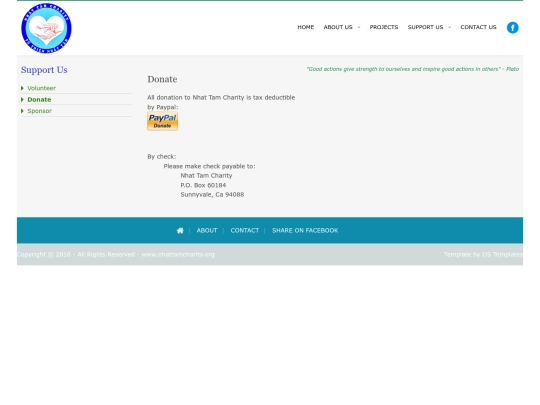This screenshot has width=540, height=405.
Task: Click 'Nhat Tam Charity' payee line
Action: (206, 176)
